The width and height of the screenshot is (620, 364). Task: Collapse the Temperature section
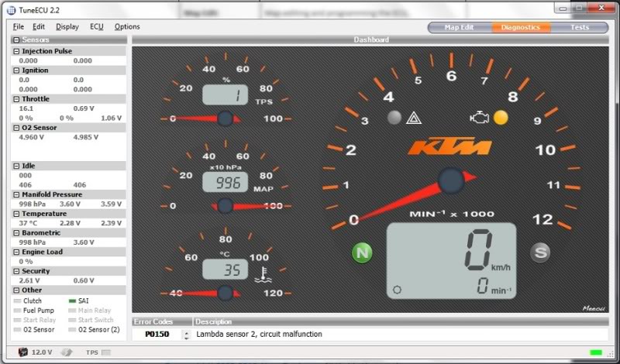pyautogui.click(x=16, y=214)
